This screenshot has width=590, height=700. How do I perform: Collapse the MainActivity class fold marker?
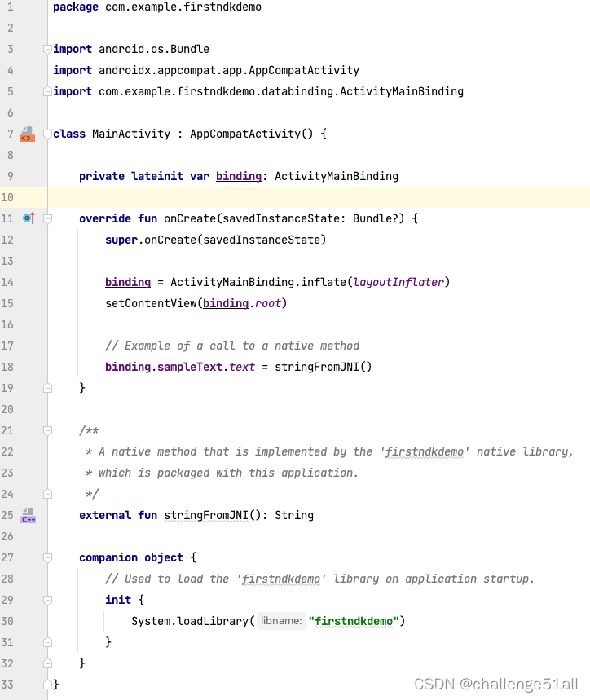(47, 134)
